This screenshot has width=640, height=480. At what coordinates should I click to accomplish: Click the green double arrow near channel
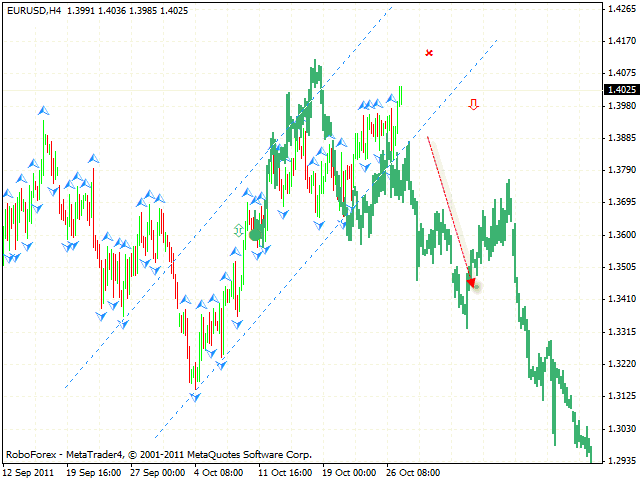point(238,231)
